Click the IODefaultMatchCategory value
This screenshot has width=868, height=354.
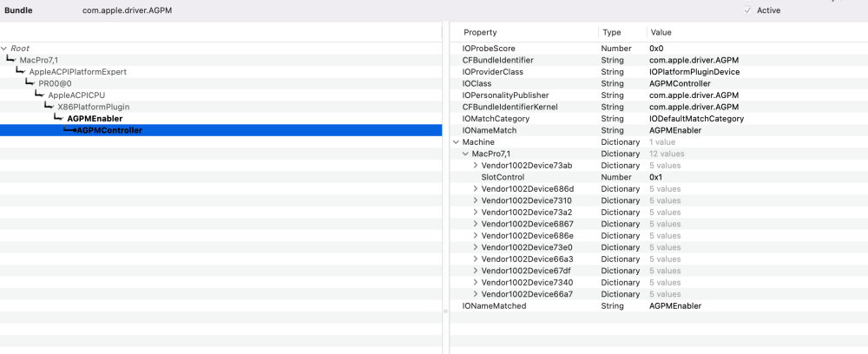click(x=696, y=118)
